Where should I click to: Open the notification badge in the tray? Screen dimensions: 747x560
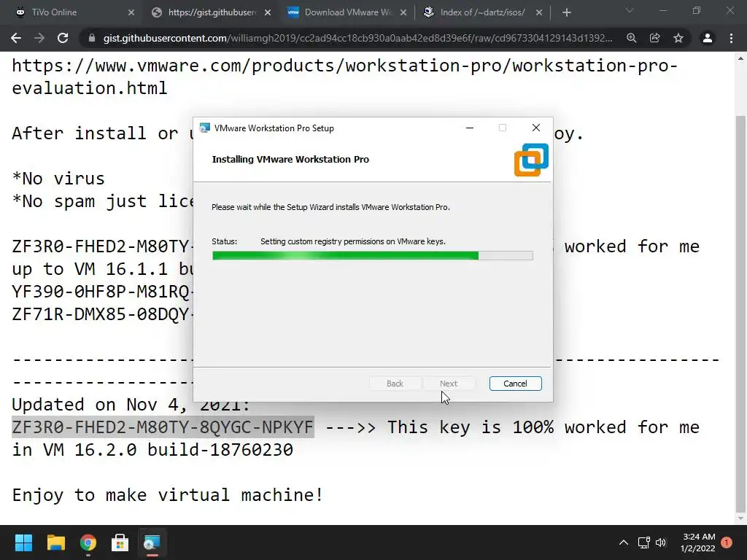[x=727, y=542]
